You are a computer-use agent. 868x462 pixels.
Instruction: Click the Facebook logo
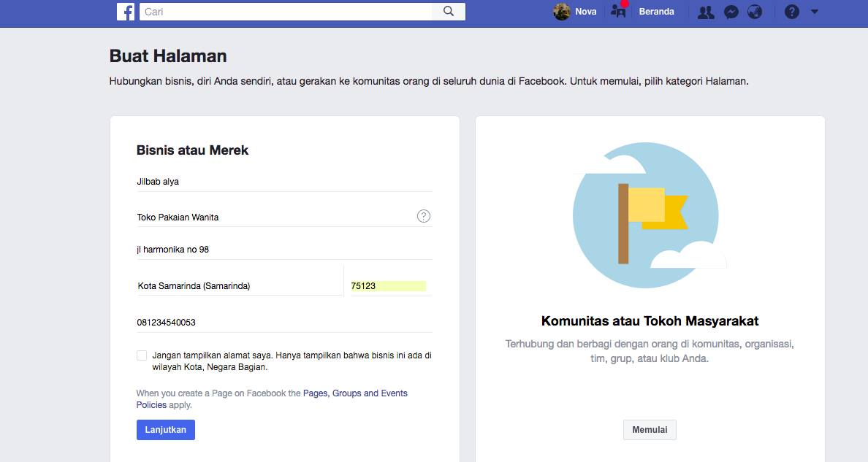tap(126, 11)
